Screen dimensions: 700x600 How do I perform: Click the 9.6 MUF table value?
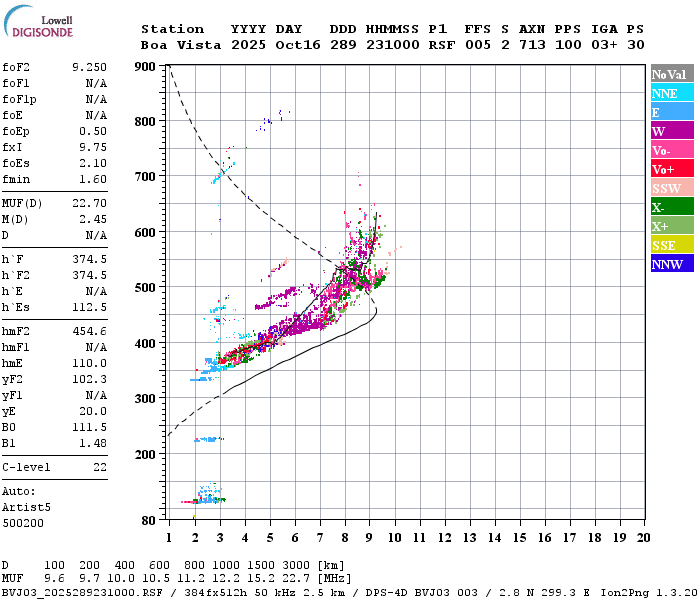coord(54,579)
